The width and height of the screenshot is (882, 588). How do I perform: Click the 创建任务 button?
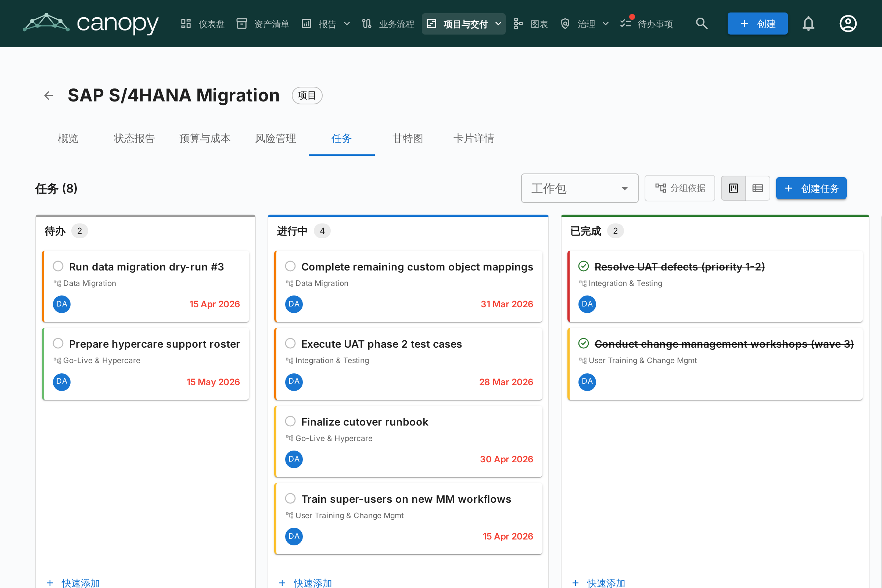pyautogui.click(x=811, y=188)
